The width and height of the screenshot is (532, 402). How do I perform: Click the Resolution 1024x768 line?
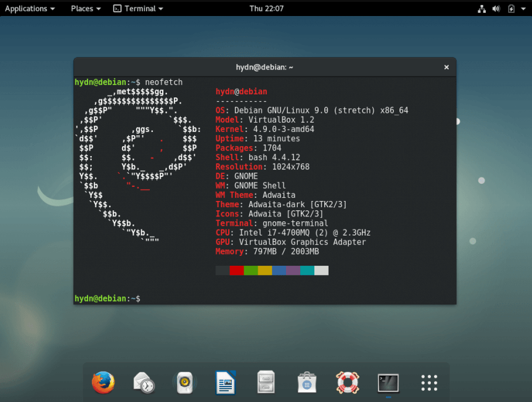tap(262, 167)
